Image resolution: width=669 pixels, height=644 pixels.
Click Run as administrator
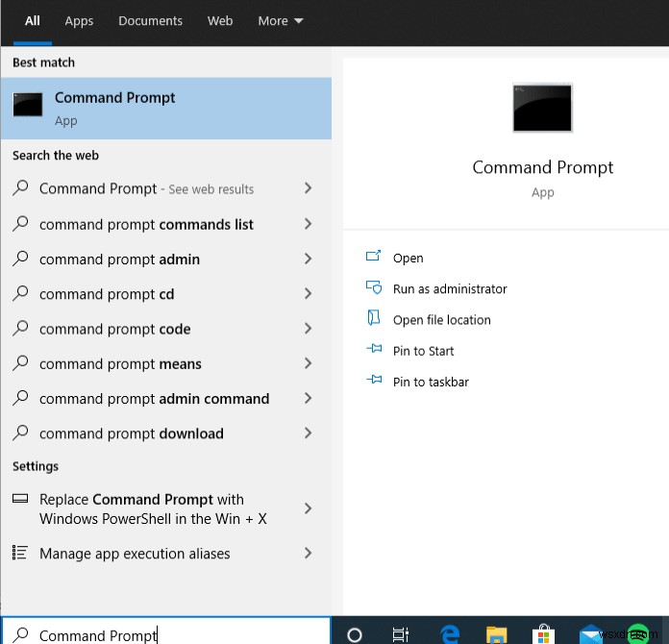coord(450,289)
